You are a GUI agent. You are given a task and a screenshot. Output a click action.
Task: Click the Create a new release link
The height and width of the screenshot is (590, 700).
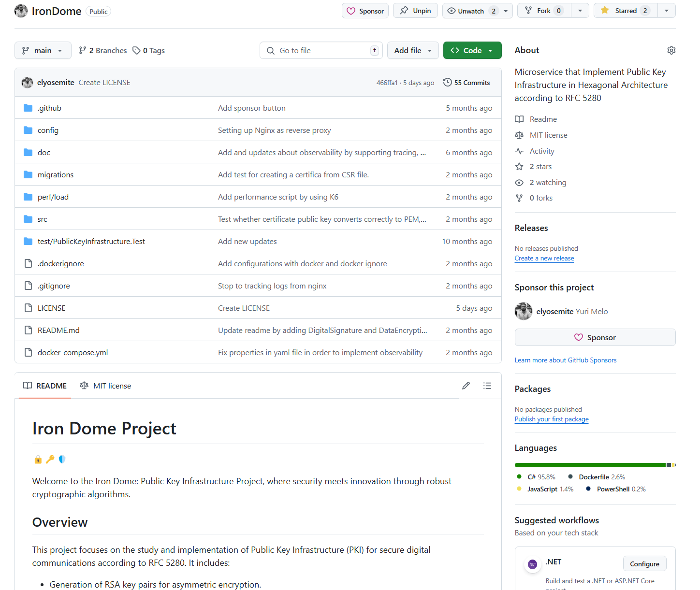544,258
